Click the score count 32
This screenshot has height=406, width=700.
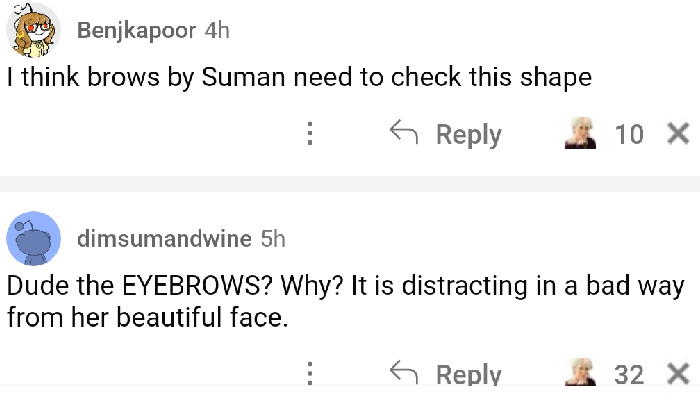(x=629, y=375)
